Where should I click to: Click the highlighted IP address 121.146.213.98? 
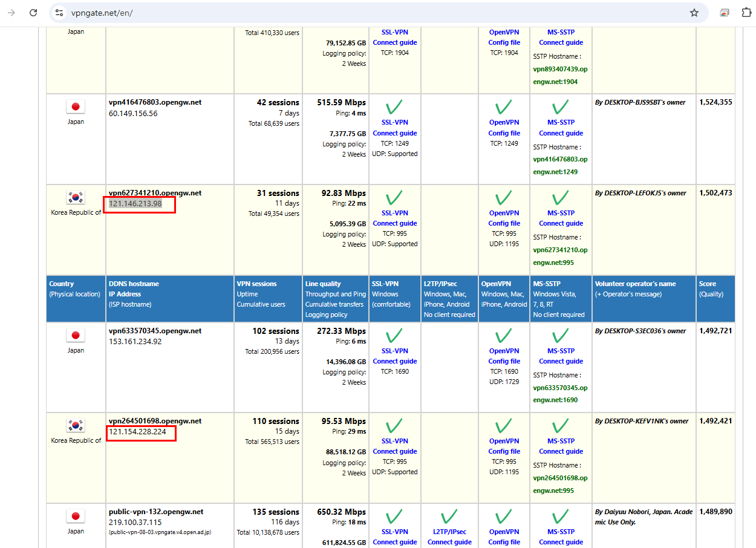click(135, 204)
